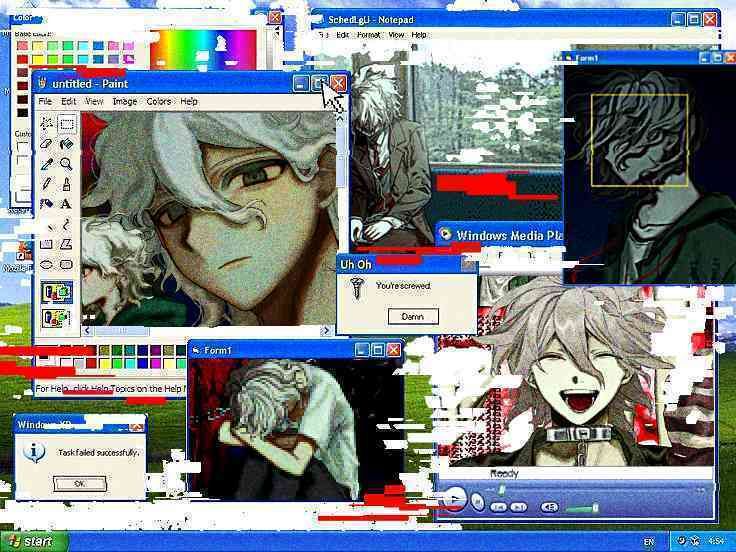Screen dimensions: 736x552
Task: Close the Color dialog
Action: point(275,17)
